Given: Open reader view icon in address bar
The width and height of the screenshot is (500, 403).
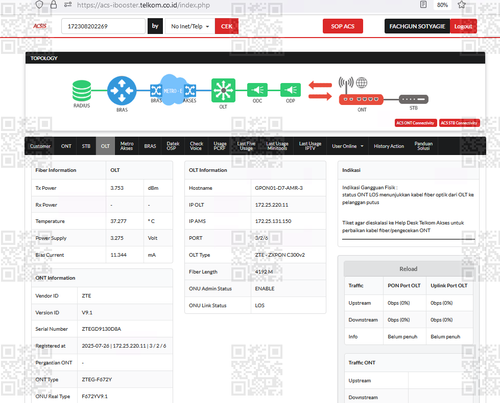Looking at the screenshot, I should (423, 4).
